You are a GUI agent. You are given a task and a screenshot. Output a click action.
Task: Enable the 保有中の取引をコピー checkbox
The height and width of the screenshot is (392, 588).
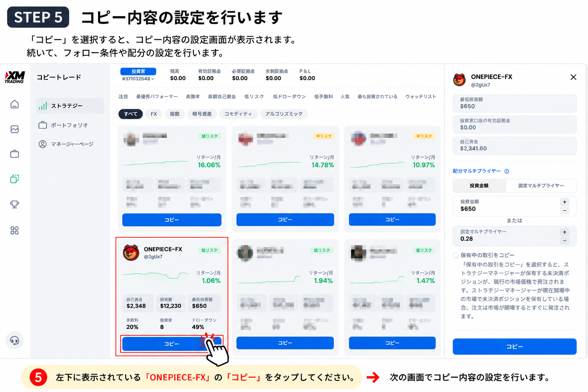(456, 255)
